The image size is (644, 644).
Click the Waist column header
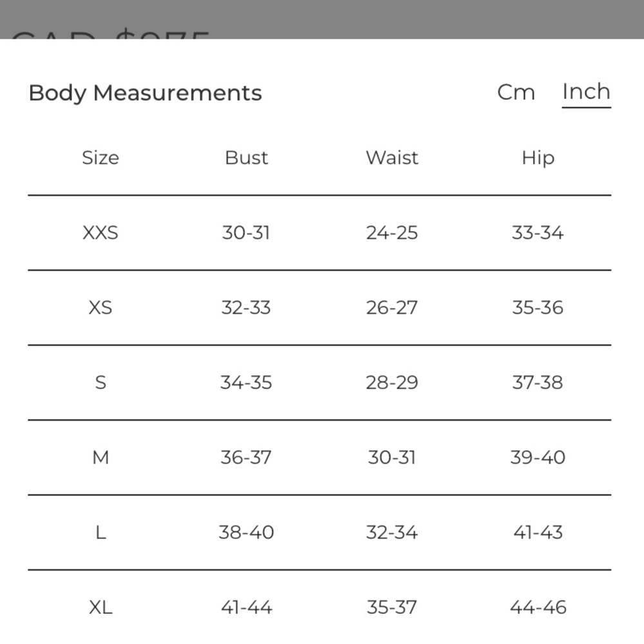click(392, 158)
